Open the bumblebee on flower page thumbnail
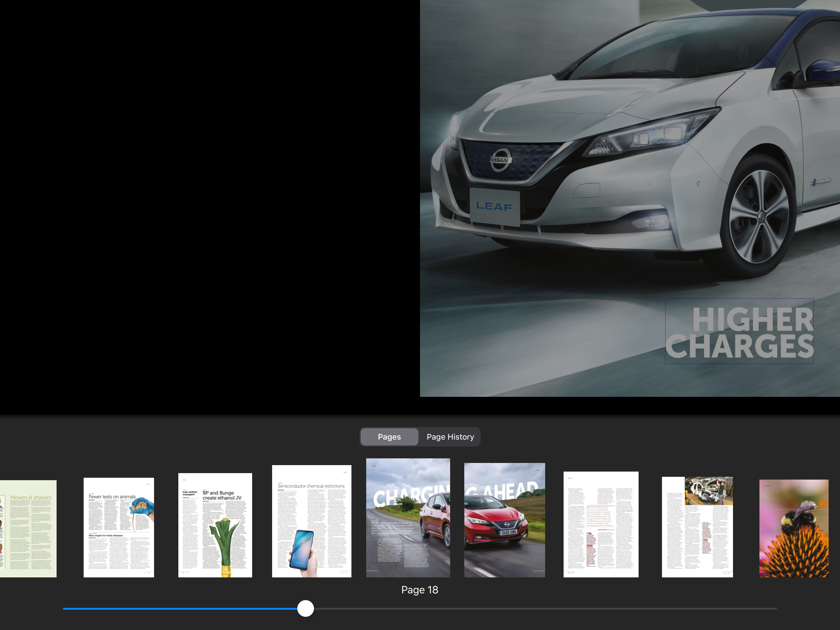Image resolution: width=840 pixels, height=630 pixels. click(794, 528)
